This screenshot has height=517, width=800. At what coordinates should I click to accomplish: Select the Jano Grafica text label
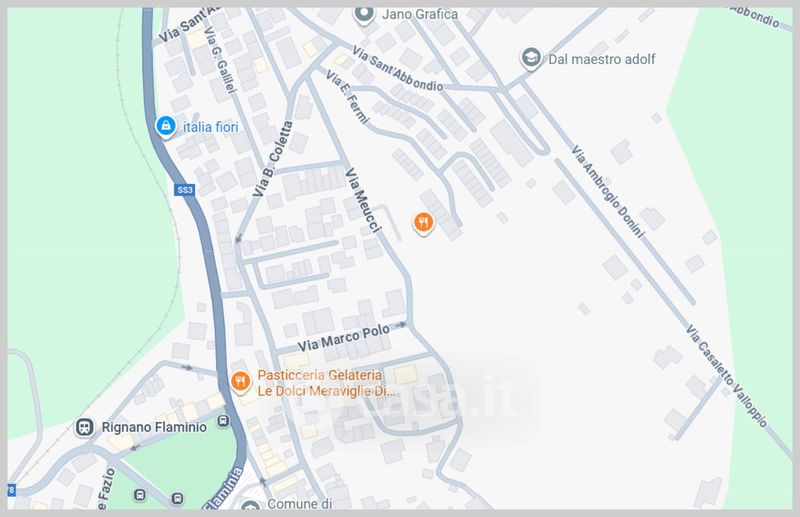coord(419,15)
